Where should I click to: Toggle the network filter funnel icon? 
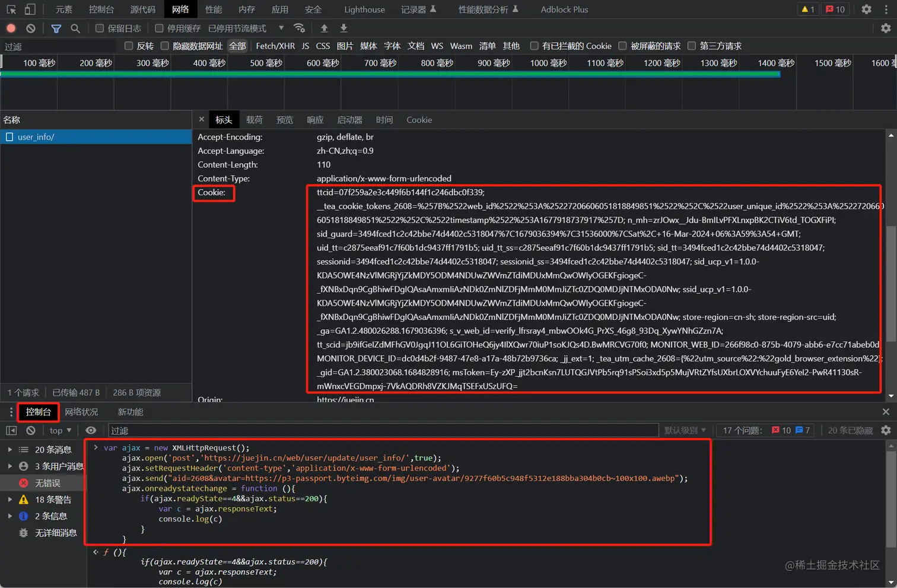coord(56,28)
